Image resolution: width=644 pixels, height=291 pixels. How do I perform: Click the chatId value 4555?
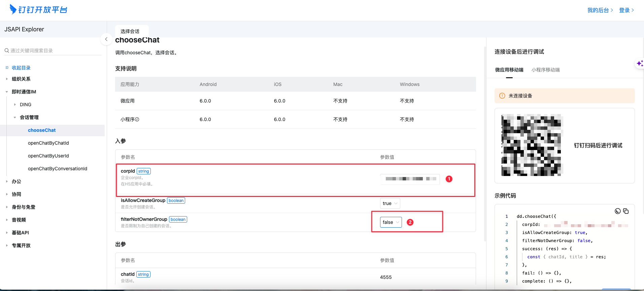coord(386,277)
